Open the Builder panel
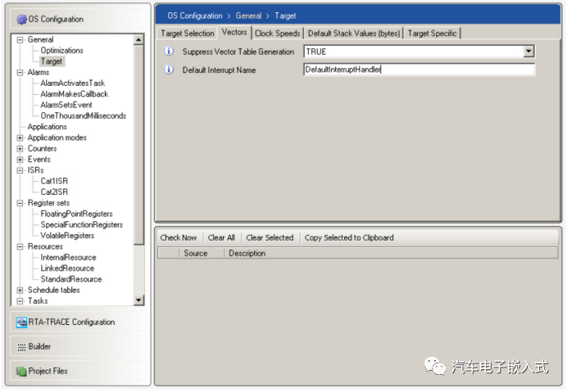This screenshot has height=392, width=567. click(x=78, y=347)
